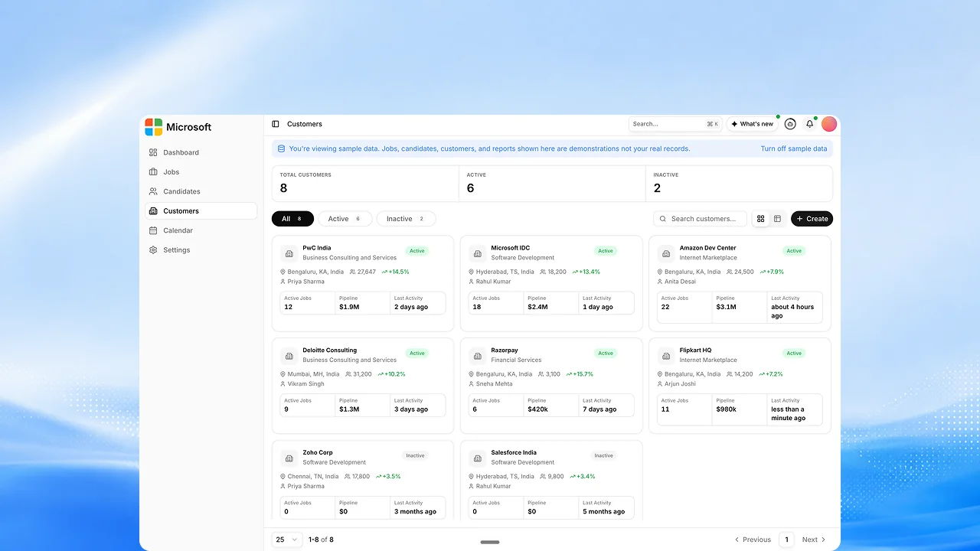Go to the Previous page
This screenshot has width=980, height=551.
[x=753, y=540]
